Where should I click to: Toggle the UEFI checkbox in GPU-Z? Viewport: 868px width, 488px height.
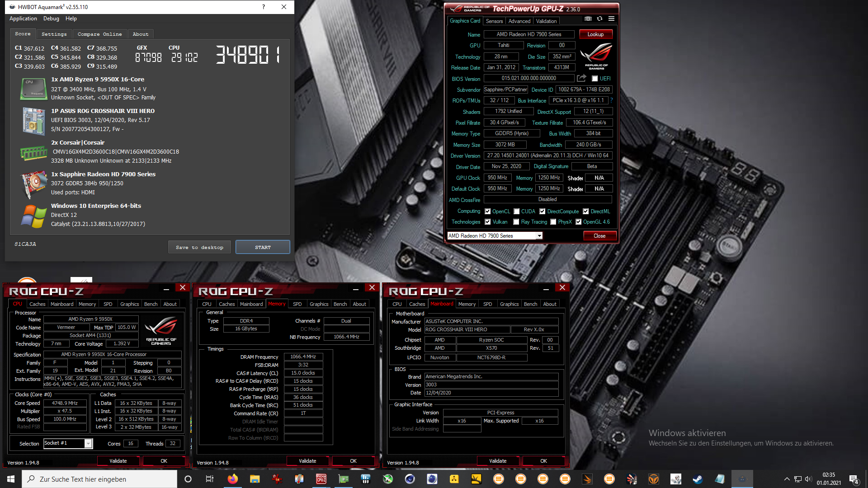click(595, 79)
